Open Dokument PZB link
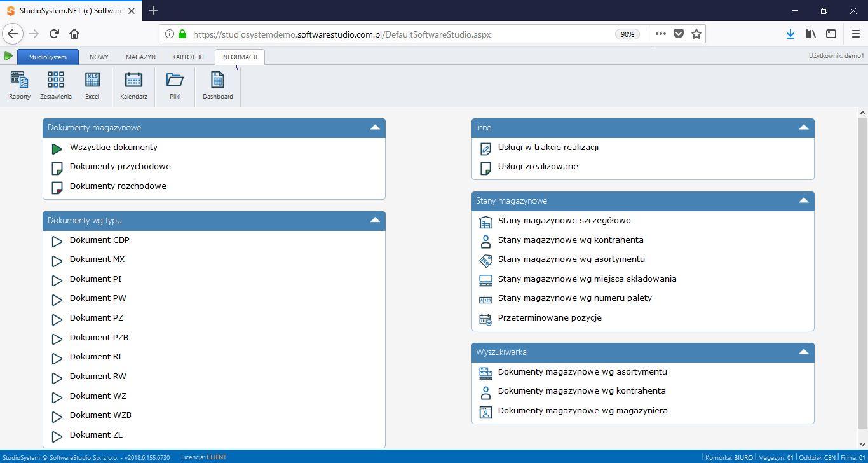 point(99,338)
